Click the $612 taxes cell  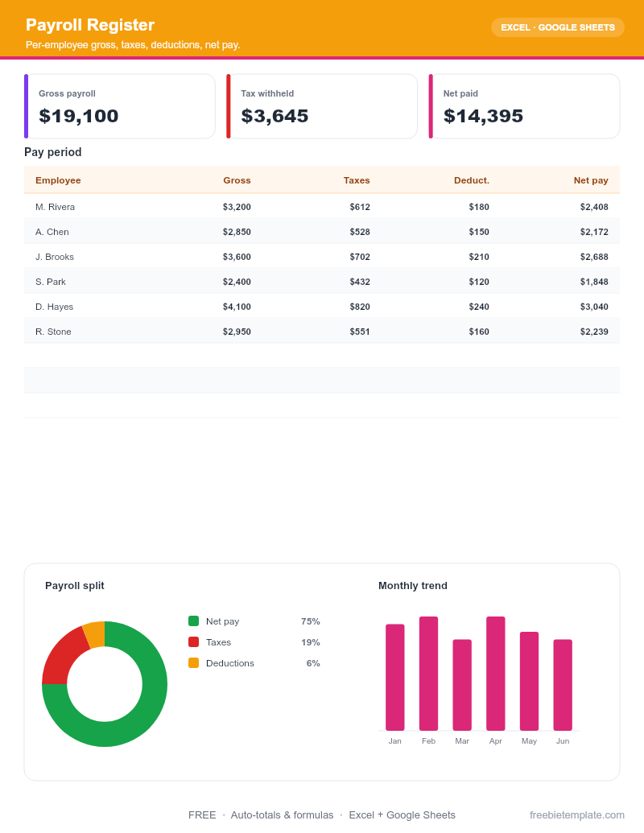pyautogui.click(x=360, y=207)
